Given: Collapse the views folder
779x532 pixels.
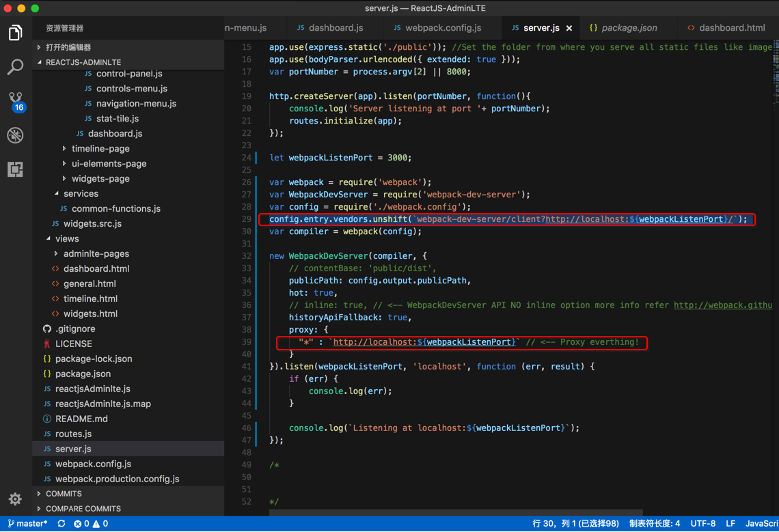Looking at the screenshot, I should click(67, 238).
